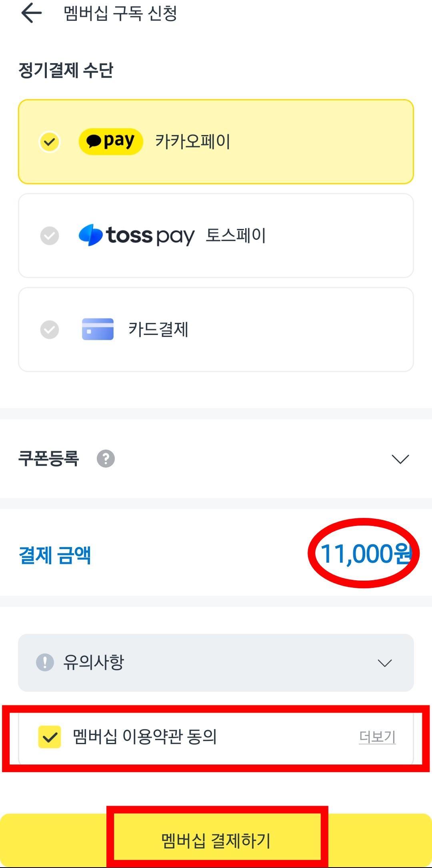Screen dimensions: 432x868
Task: Tap the exclamation icon beside 유의사항
Action: coord(45,662)
